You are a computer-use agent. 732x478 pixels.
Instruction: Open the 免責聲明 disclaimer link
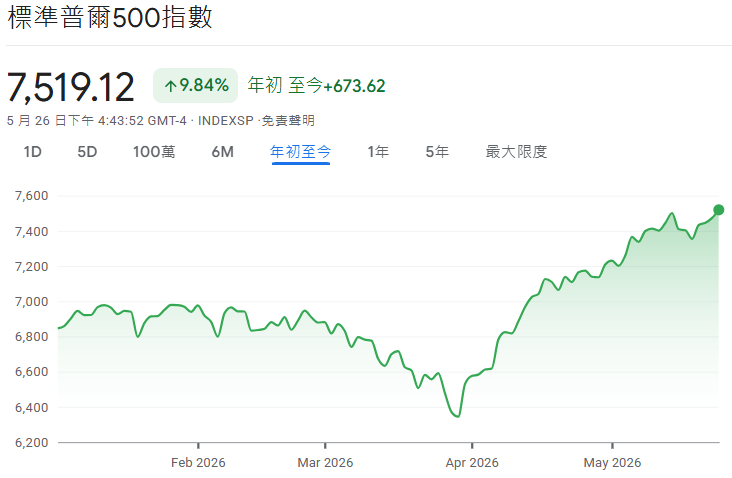pyautogui.click(x=288, y=120)
